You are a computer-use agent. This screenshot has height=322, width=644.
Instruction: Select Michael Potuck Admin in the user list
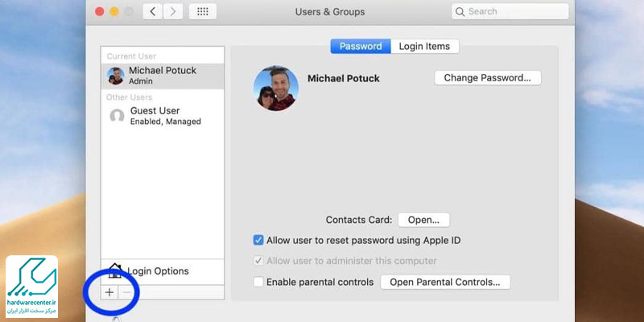[x=163, y=76]
